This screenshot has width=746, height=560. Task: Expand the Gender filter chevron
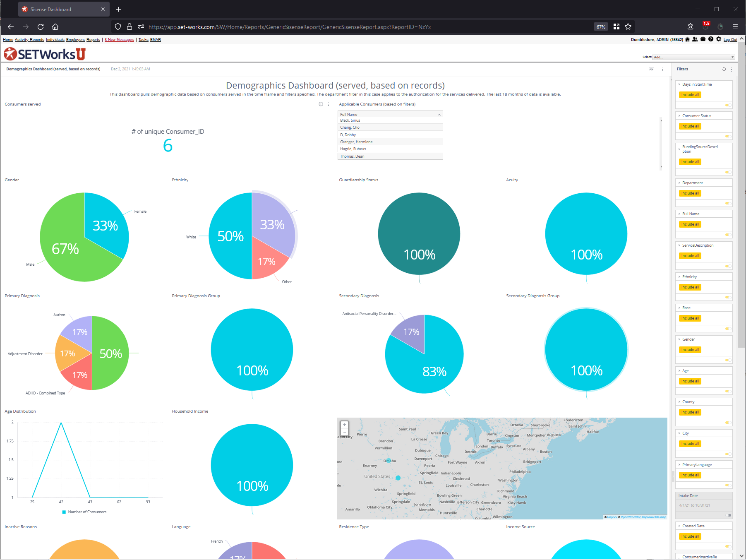click(x=679, y=339)
